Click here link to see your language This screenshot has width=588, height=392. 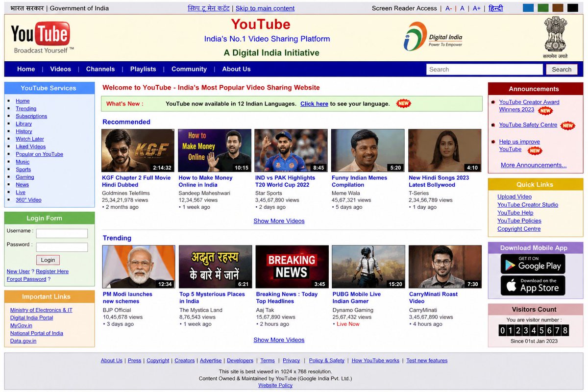[314, 104]
